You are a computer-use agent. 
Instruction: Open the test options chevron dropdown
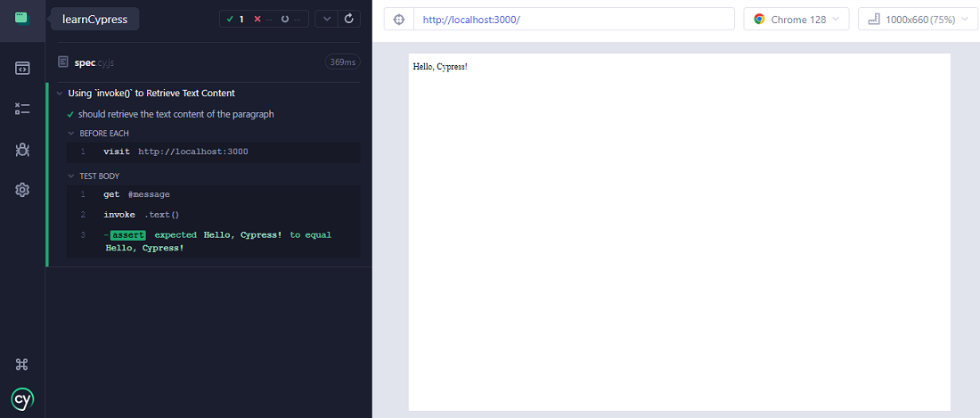(327, 19)
